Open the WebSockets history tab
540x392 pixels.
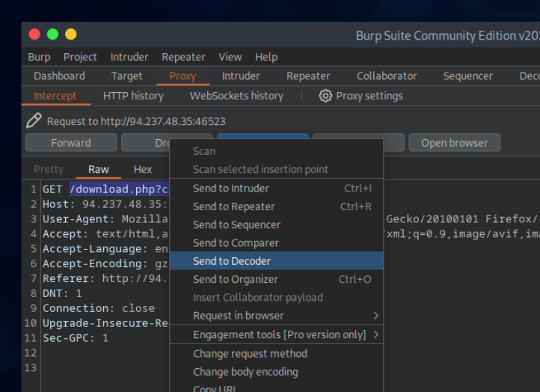pos(236,96)
